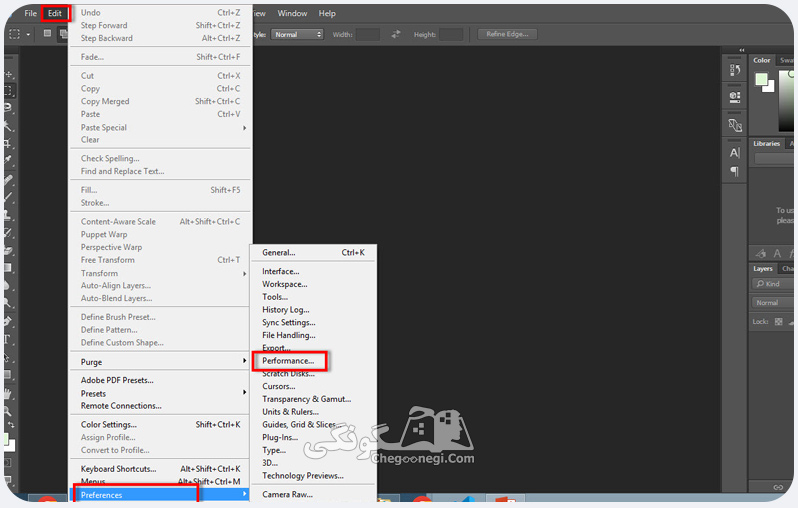This screenshot has height=508, width=798.
Task: Click the Width input field
Action: (367, 34)
